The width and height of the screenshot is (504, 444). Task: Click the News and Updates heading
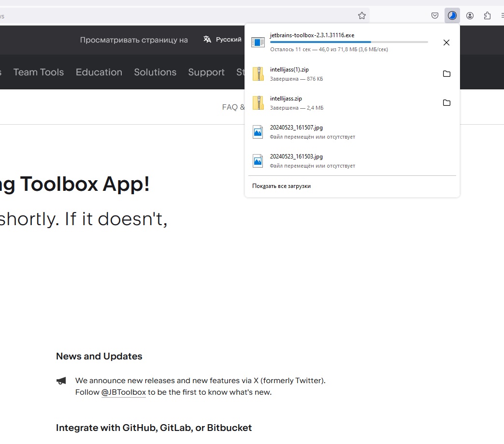[x=99, y=356]
